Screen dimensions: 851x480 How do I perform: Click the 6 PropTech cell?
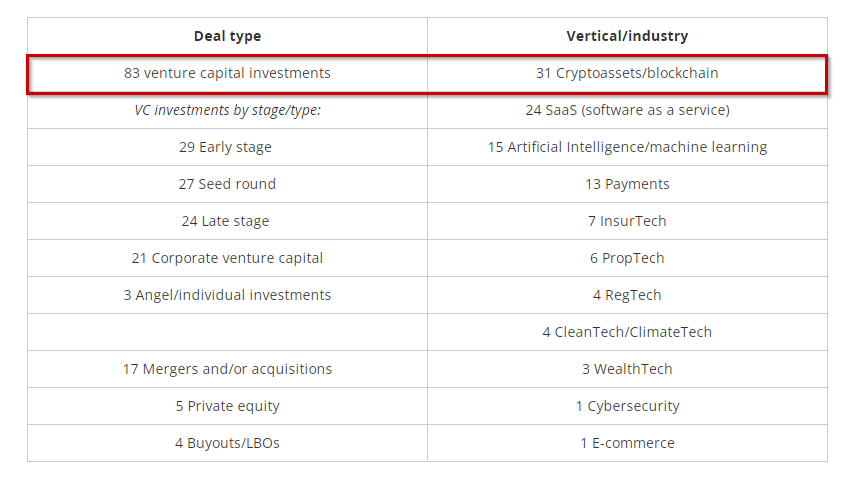pos(627,258)
